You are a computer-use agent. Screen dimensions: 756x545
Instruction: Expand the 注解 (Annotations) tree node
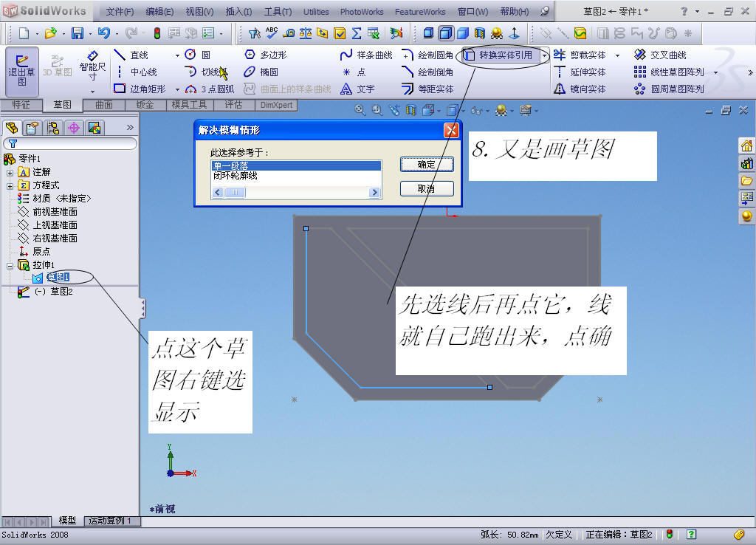[x=10, y=172]
